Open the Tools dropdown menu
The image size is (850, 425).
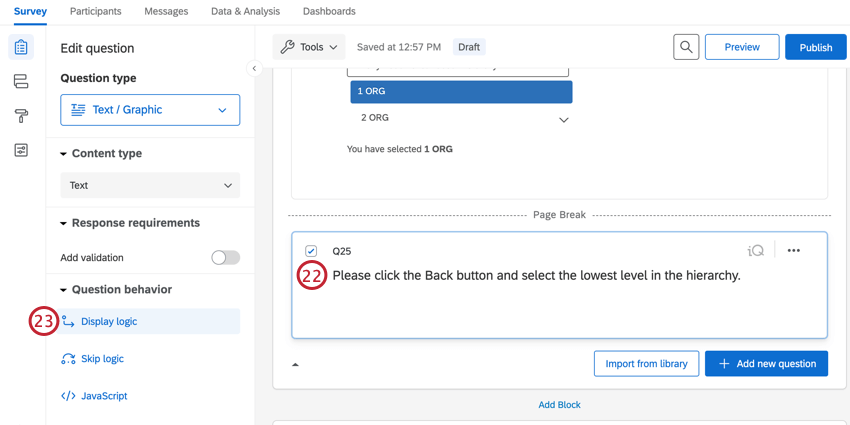pyautogui.click(x=309, y=47)
